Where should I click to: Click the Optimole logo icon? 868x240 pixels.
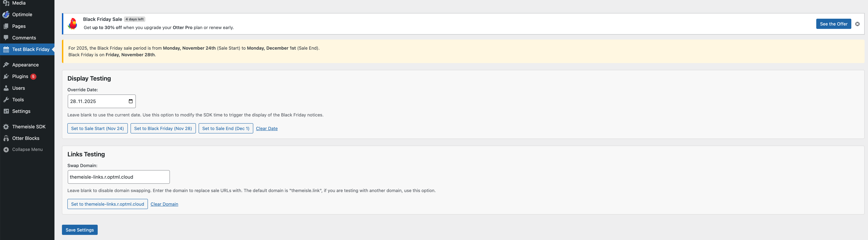6,14
